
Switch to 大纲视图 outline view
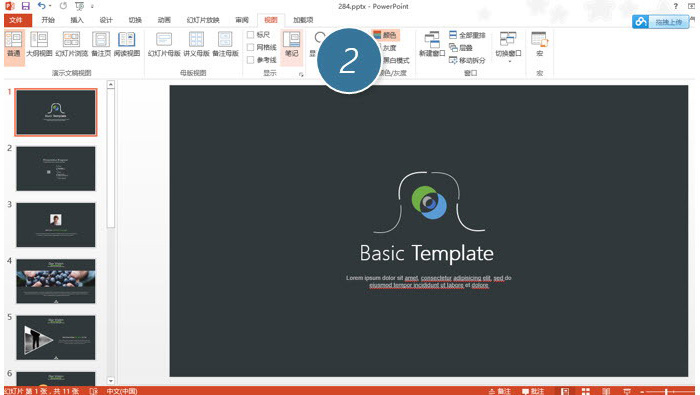tap(39, 44)
